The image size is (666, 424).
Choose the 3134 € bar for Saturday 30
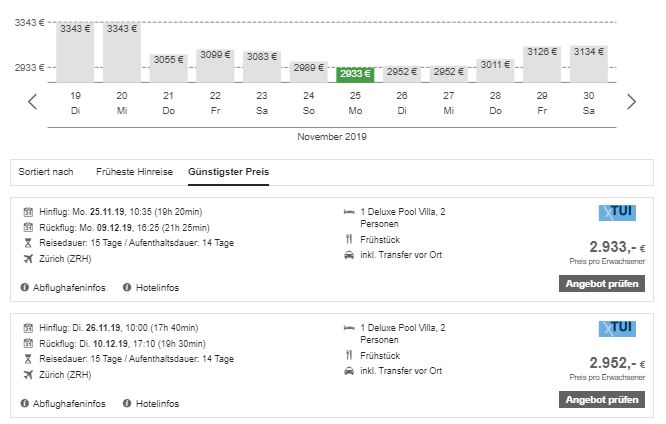coord(589,63)
